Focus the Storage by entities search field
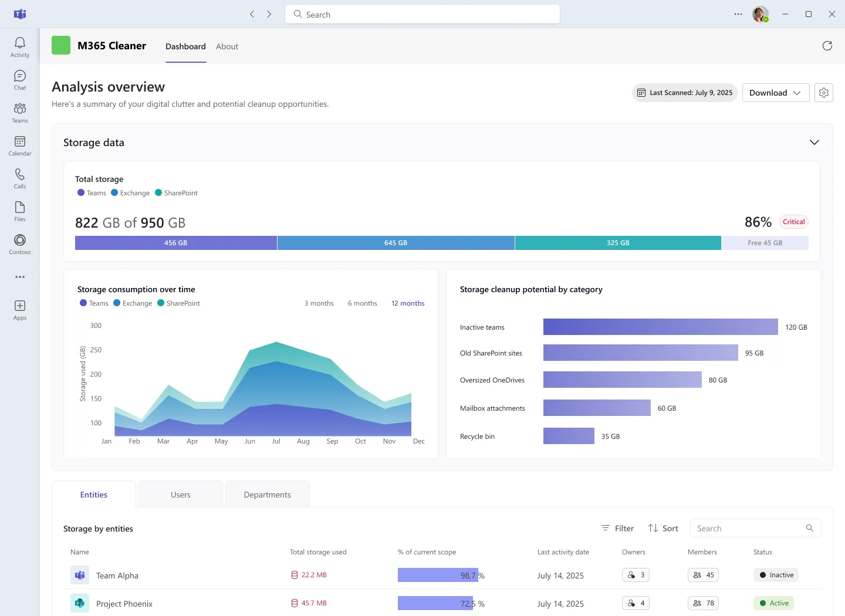 [756, 528]
